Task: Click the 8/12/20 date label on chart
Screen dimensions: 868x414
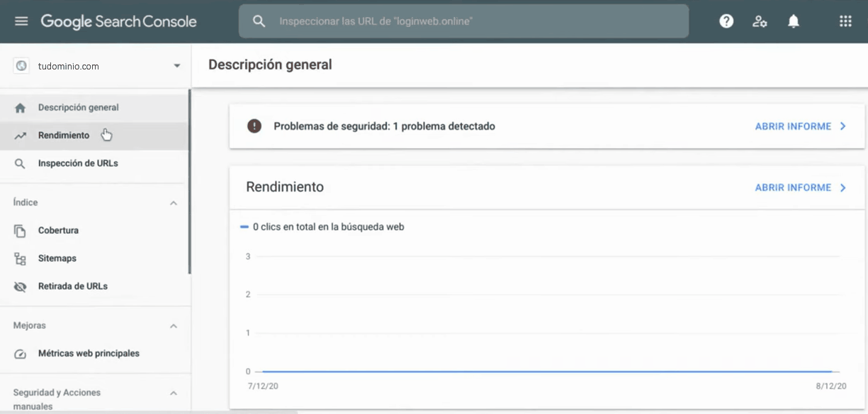Action: point(831,387)
